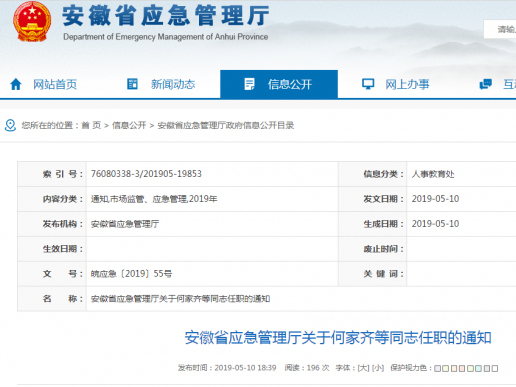Click the 索引号 label
The height and width of the screenshot is (387, 516).
[x=63, y=174]
